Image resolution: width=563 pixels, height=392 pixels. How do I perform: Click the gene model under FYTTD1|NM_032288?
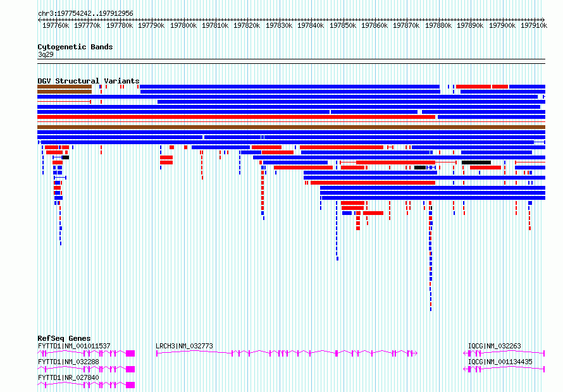86,369
